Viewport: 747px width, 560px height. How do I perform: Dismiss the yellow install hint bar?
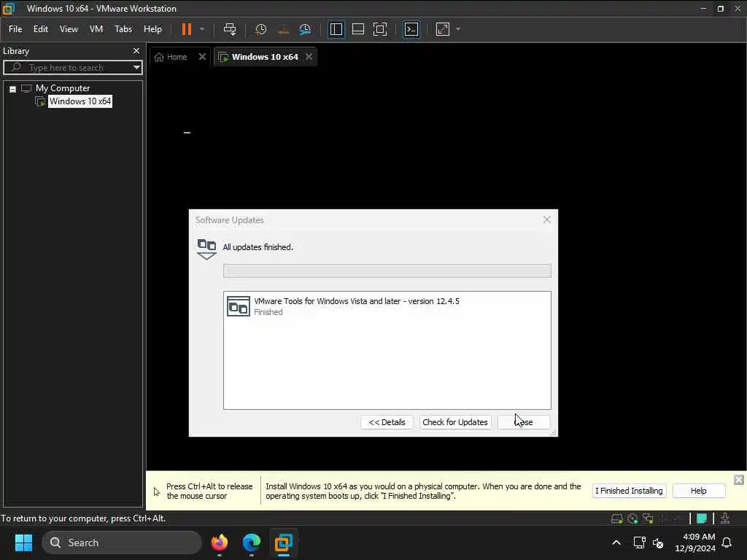(739, 480)
